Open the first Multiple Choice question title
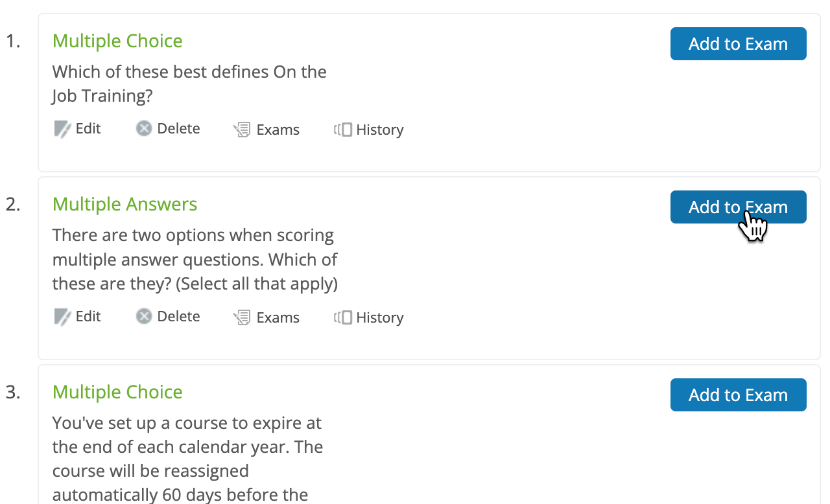 tap(117, 41)
